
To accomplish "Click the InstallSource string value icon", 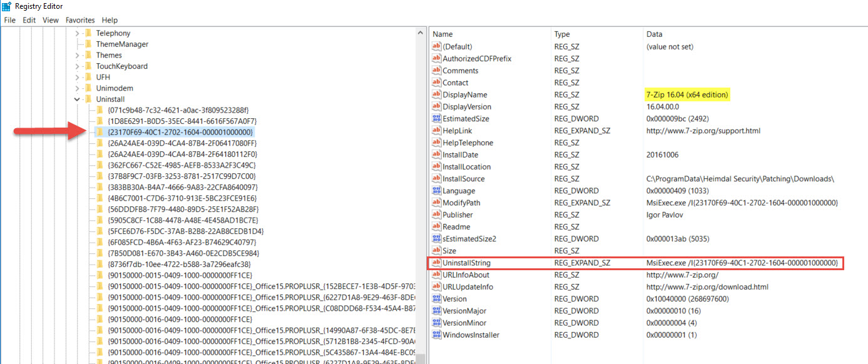I will coord(437,179).
